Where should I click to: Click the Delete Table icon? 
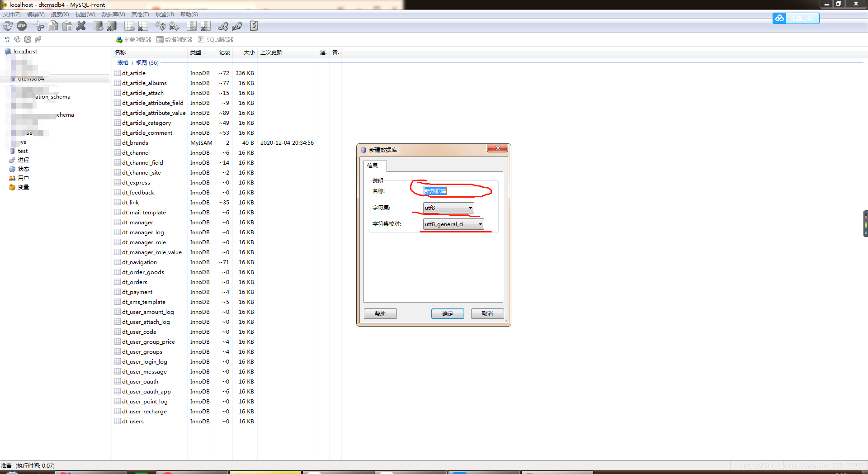click(x=143, y=26)
